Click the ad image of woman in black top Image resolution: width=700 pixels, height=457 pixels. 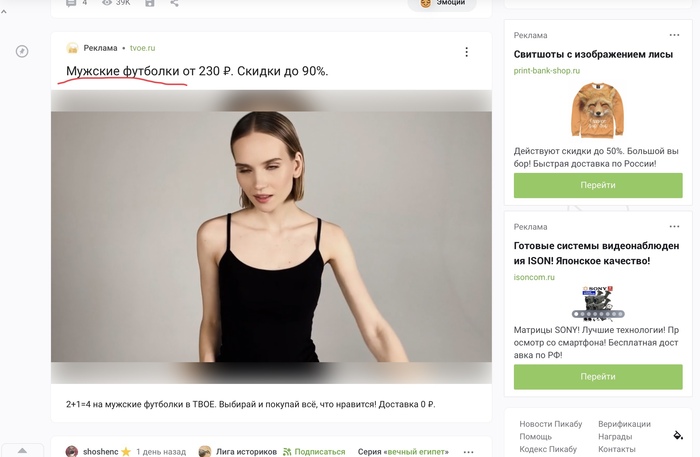tap(271, 235)
